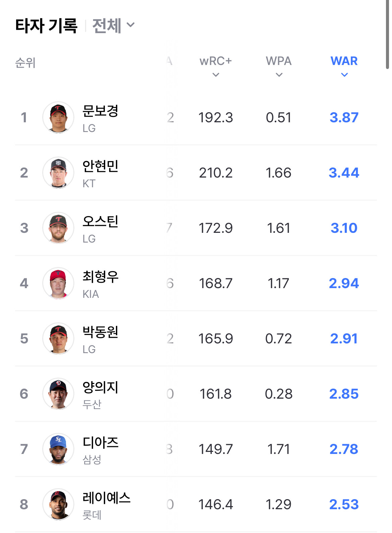Click chevron below WAR header
392x533 pixels.
pyautogui.click(x=344, y=75)
